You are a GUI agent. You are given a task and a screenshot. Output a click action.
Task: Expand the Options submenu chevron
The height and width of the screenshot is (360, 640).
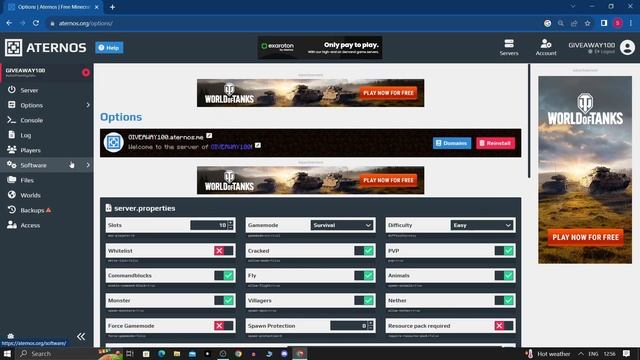[x=88, y=105]
